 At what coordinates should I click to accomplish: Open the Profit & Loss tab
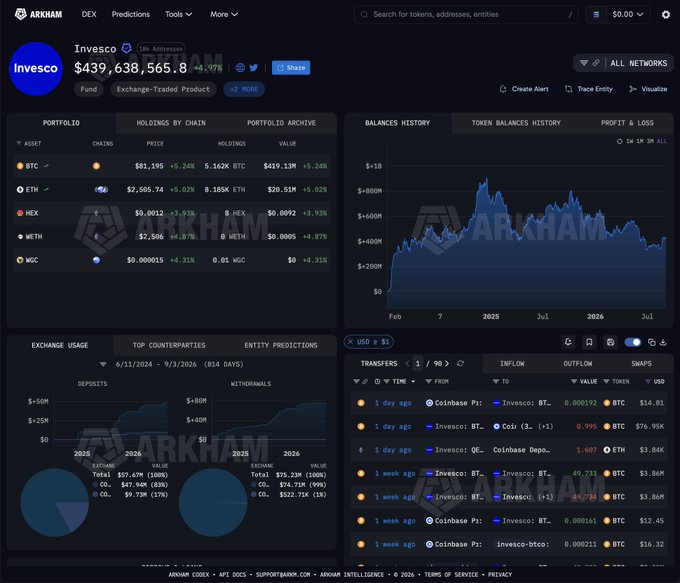click(x=627, y=123)
